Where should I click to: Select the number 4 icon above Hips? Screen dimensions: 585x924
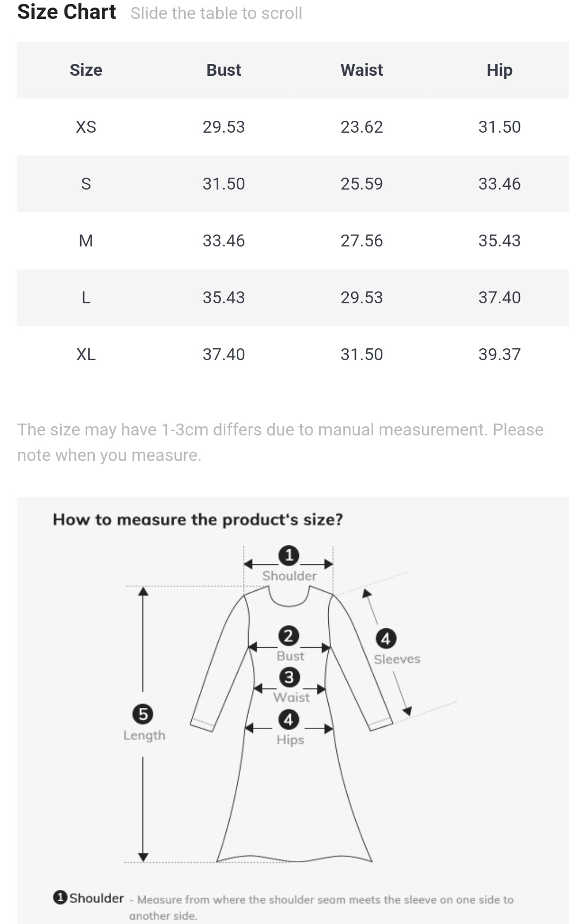[289, 720]
